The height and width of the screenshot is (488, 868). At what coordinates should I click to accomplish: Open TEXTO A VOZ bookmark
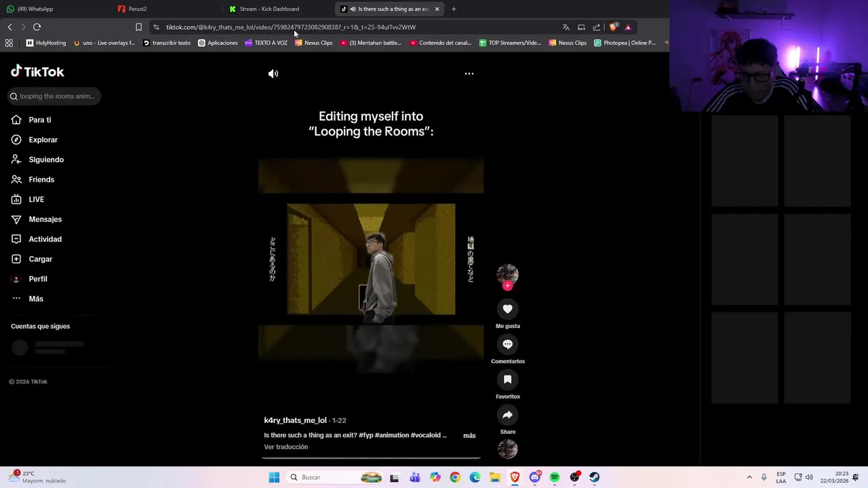[x=267, y=43]
